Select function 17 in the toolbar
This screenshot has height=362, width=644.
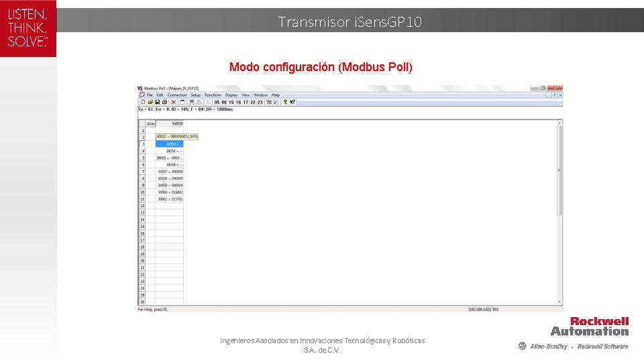[x=246, y=102]
